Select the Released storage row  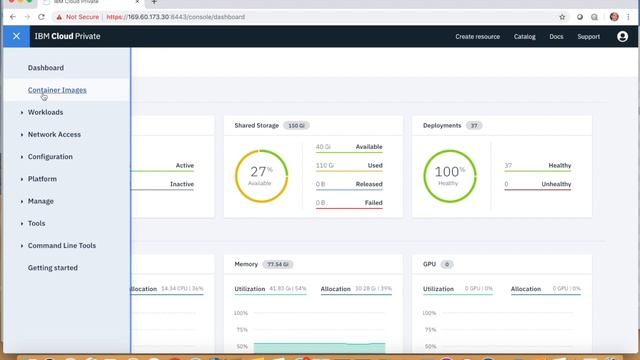349,184
